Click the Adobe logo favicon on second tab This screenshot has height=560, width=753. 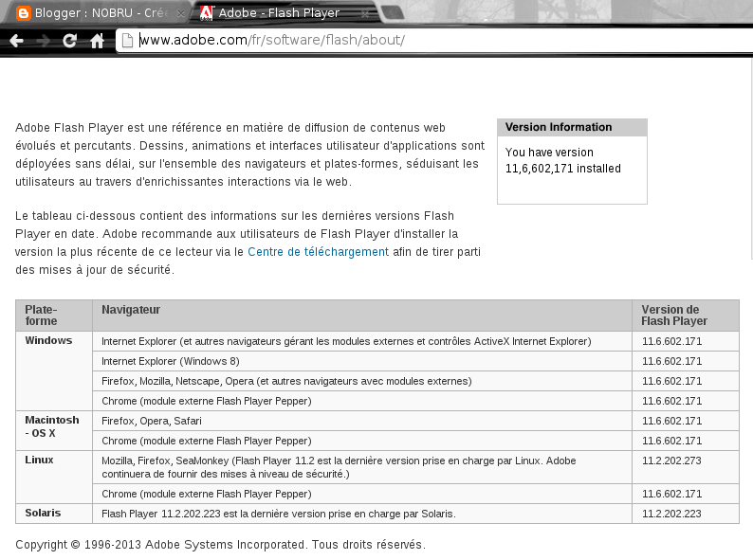click(206, 13)
